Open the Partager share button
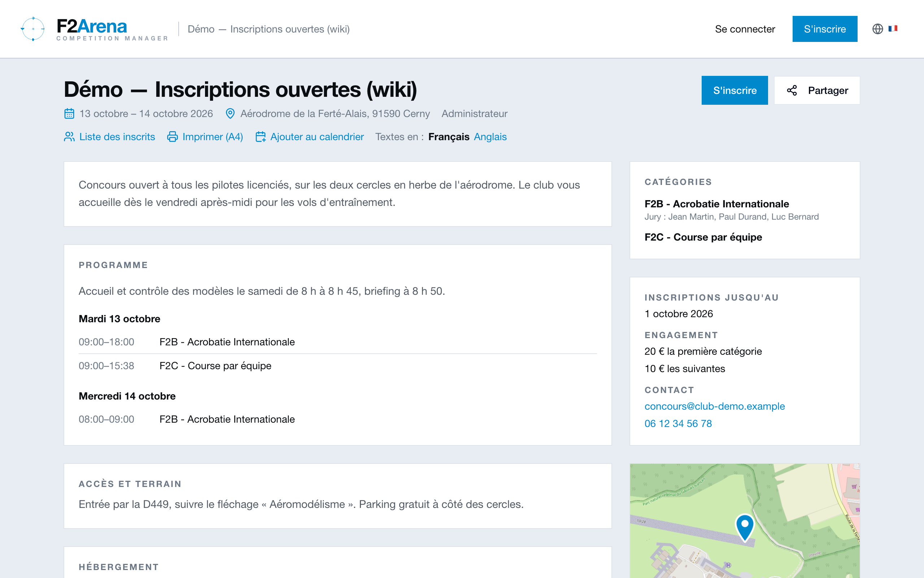Screen dimensions: 924x578 tap(817, 90)
